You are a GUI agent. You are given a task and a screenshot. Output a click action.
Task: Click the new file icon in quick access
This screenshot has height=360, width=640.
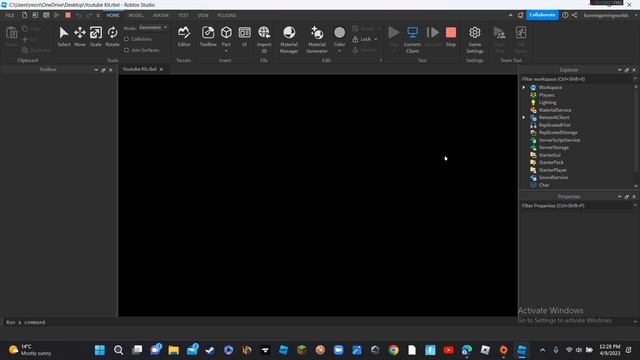click(24, 15)
